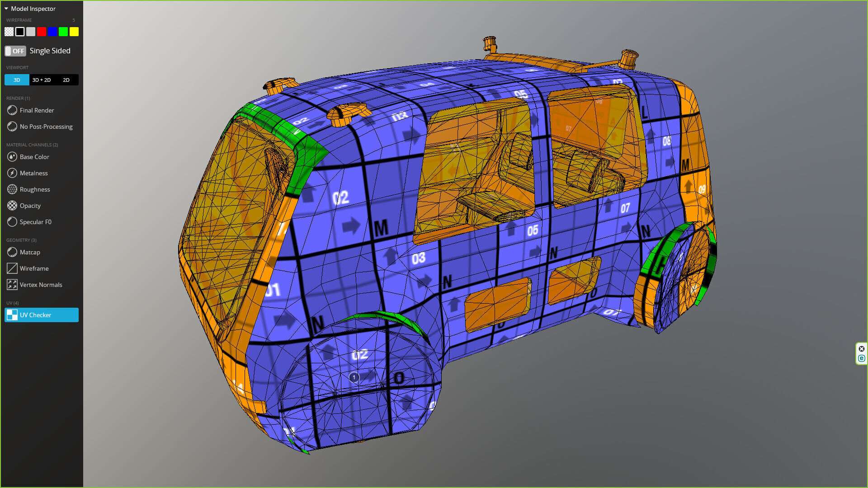Select the Wireframe geometry view
Screen dimensions: 868x488
click(x=34, y=268)
